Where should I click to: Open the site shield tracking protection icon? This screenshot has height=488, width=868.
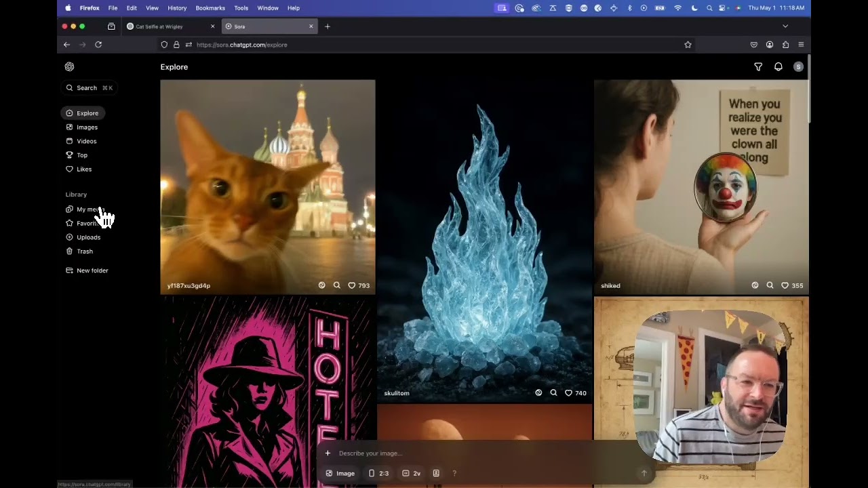pos(164,45)
